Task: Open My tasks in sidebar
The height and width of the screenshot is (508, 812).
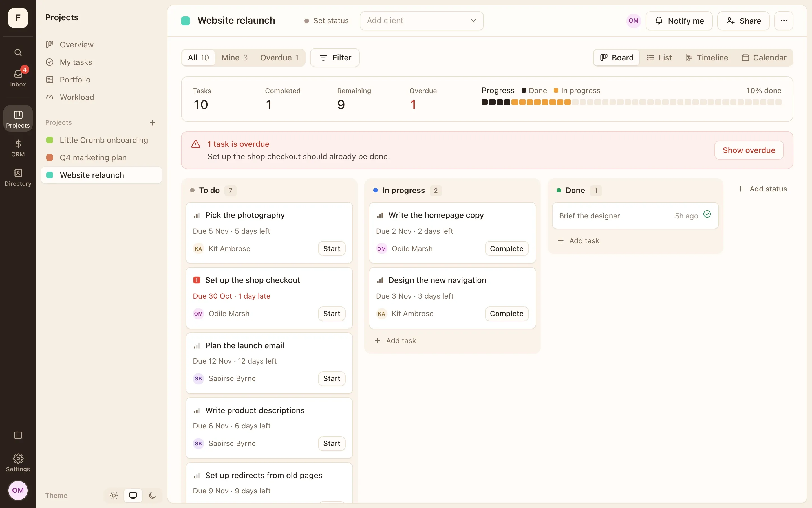Action: [x=101, y=62]
